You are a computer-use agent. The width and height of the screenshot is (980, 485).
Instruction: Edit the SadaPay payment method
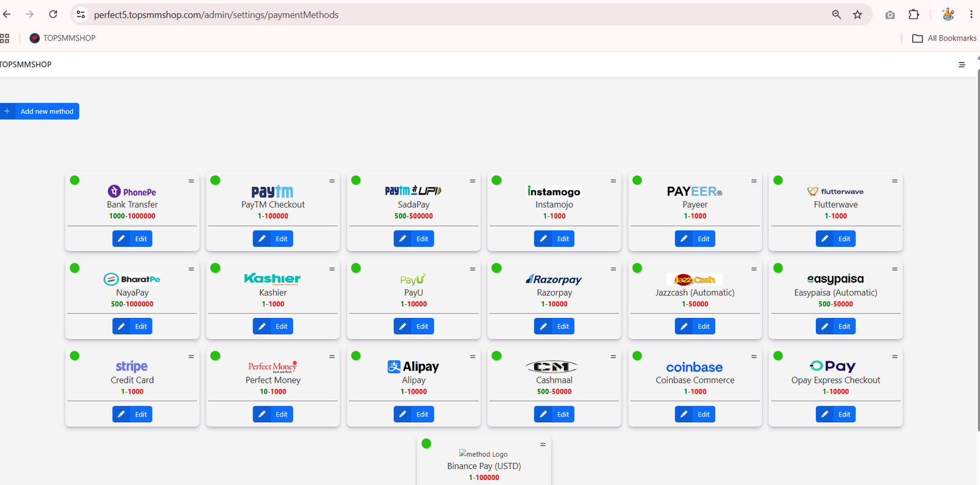point(413,239)
